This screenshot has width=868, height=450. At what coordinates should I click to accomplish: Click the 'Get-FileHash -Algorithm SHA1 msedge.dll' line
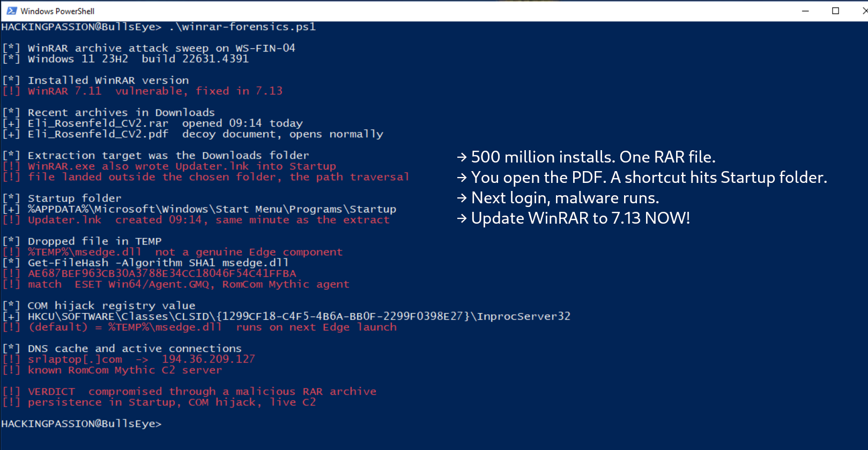(x=158, y=263)
